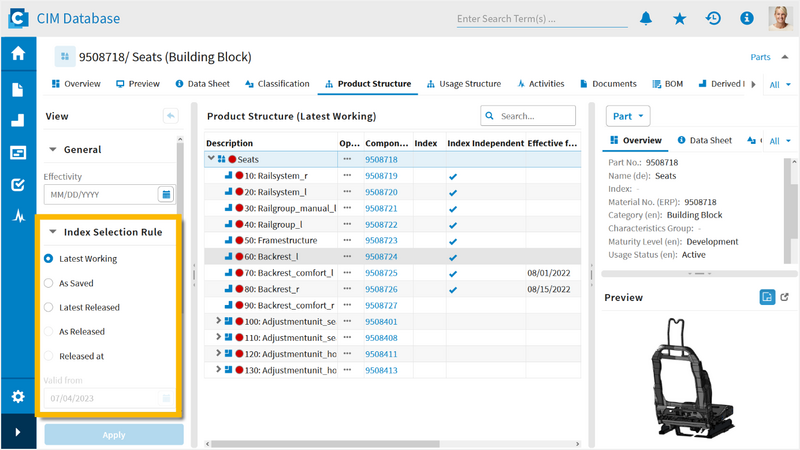
Task: Open the BOM tab
Action: (667, 84)
